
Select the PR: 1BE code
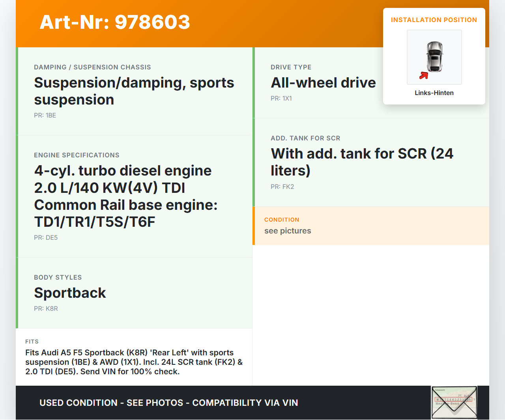(45, 115)
